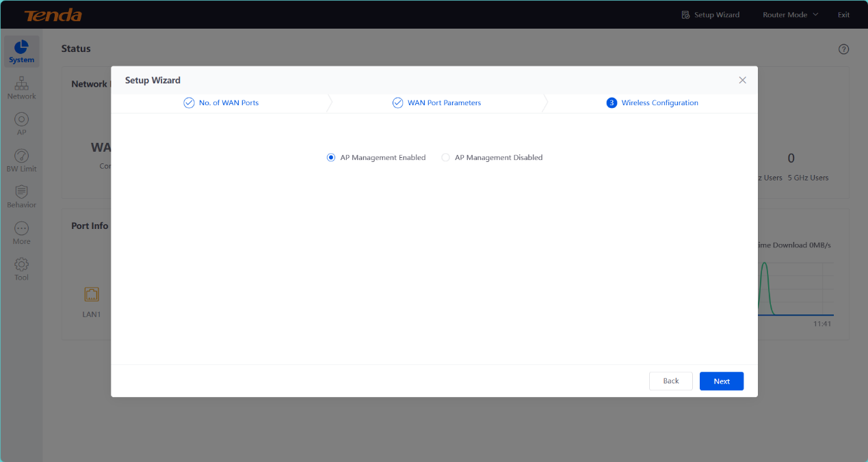The image size is (868, 462).
Task: Close the Setup Wizard dialog
Action: pyautogui.click(x=742, y=81)
